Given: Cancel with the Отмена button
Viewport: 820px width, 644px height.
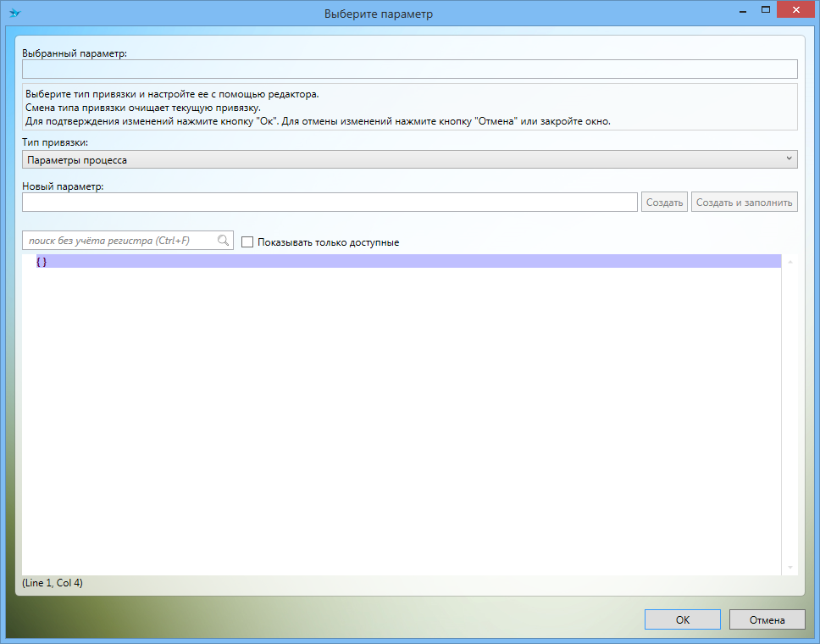Looking at the screenshot, I should click(767, 619).
